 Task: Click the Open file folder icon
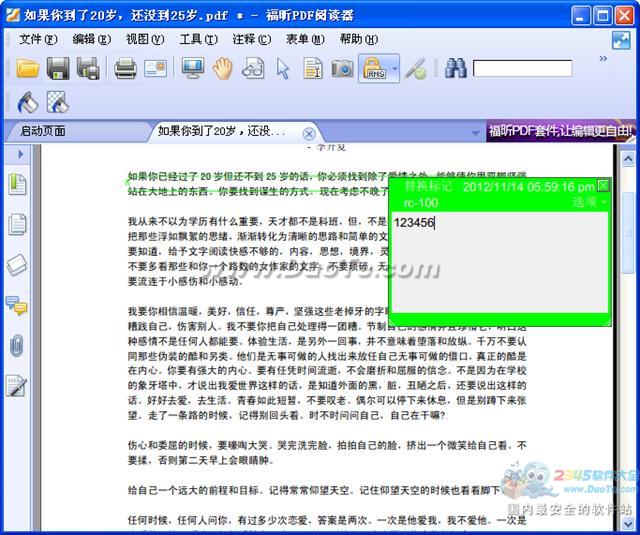tap(28, 69)
